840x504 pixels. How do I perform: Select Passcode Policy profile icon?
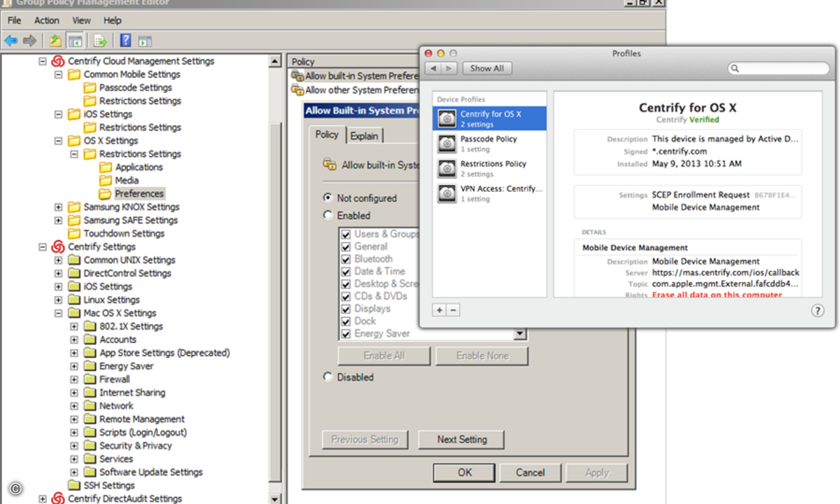point(447,143)
